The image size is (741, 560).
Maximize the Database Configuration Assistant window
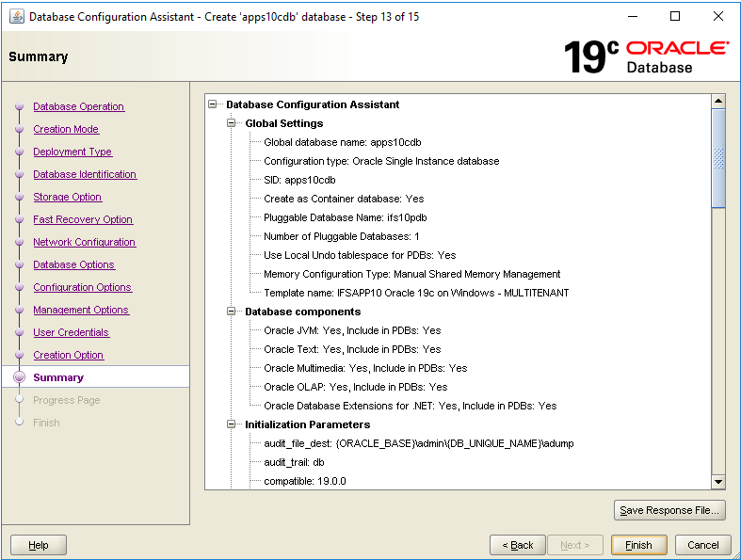click(675, 16)
